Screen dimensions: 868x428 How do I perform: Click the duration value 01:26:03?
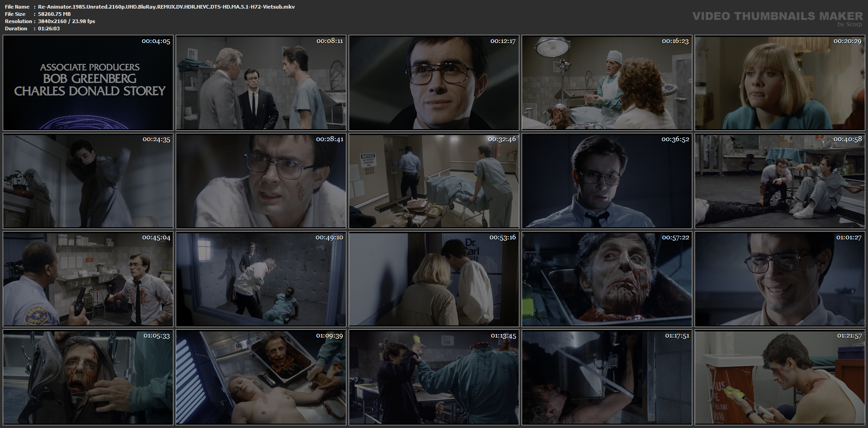49,29
